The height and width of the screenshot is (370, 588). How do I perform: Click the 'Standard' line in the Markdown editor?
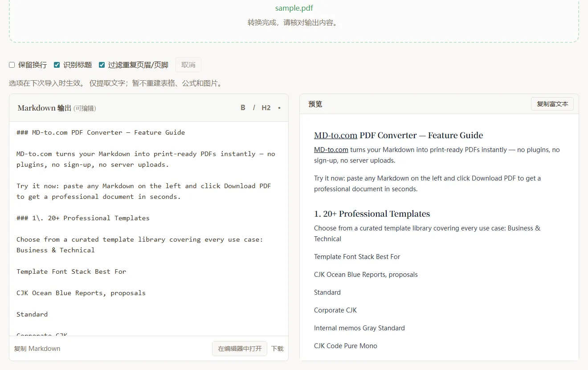pyautogui.click(x=32, y=314)
